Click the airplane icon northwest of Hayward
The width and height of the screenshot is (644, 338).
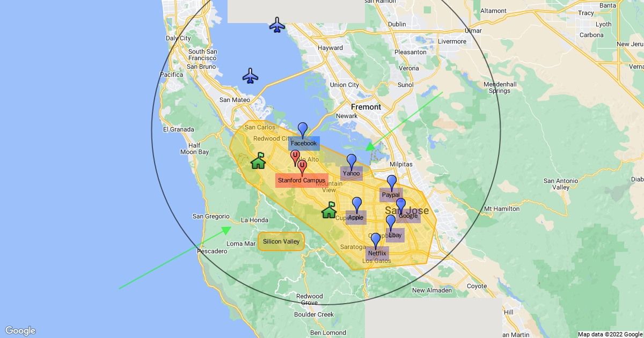277,25
